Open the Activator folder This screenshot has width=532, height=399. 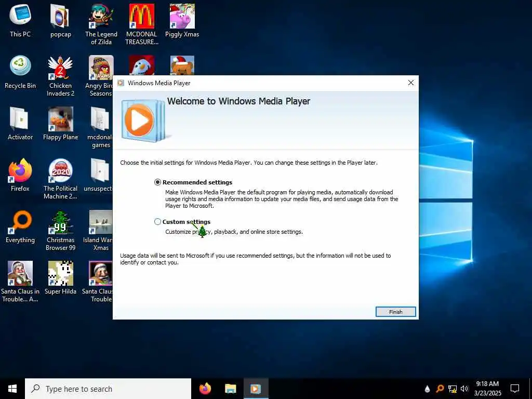20,124
